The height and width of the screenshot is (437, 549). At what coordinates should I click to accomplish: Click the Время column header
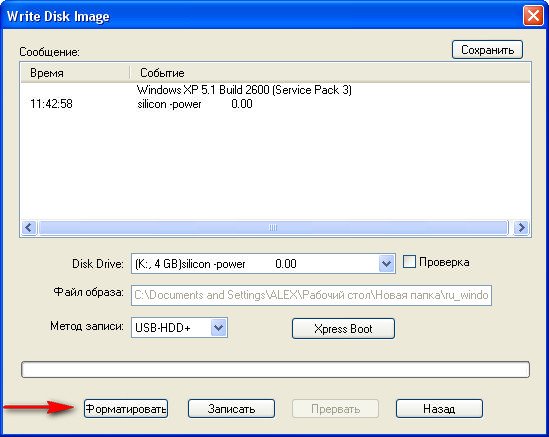coord(75,73)
